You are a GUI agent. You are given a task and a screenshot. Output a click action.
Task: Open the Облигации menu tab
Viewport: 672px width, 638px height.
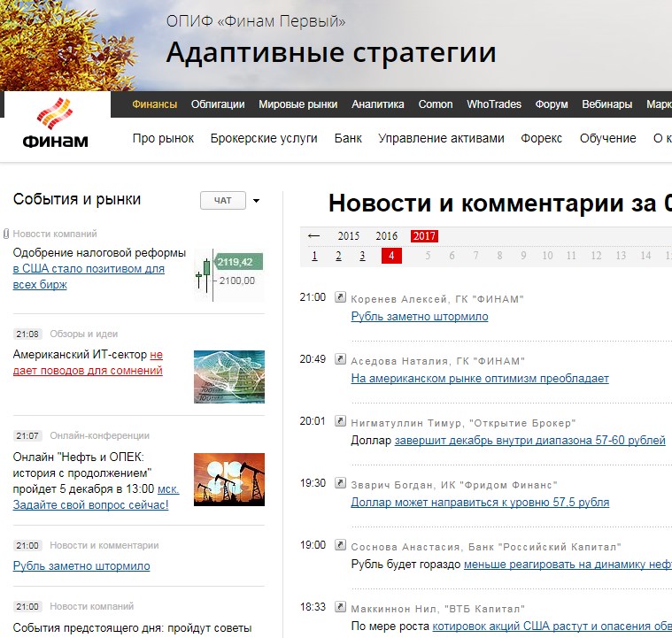(x=218, y=104)
